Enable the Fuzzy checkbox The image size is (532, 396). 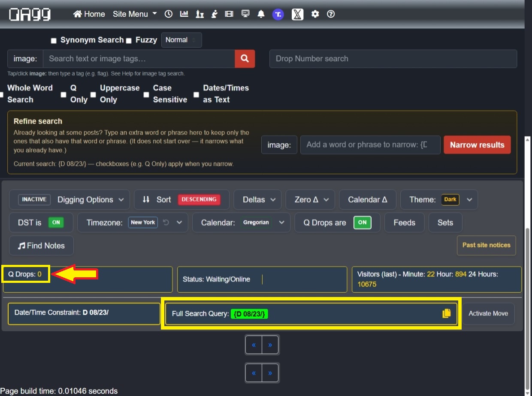point(129,41)
